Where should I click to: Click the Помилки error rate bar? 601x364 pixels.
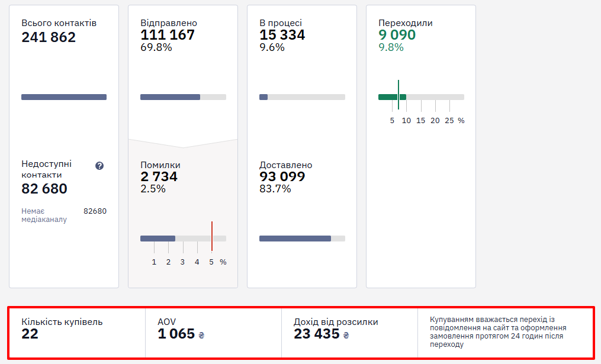tap(183, 239)
